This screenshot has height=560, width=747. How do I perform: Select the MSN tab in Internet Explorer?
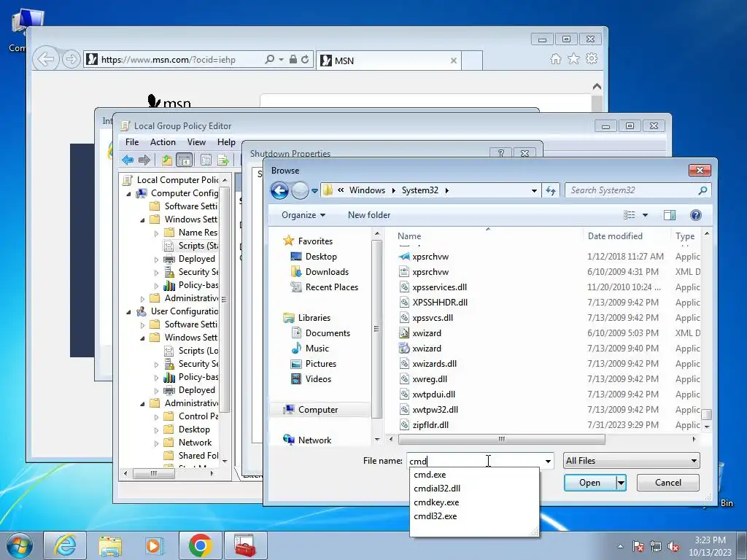388,61
